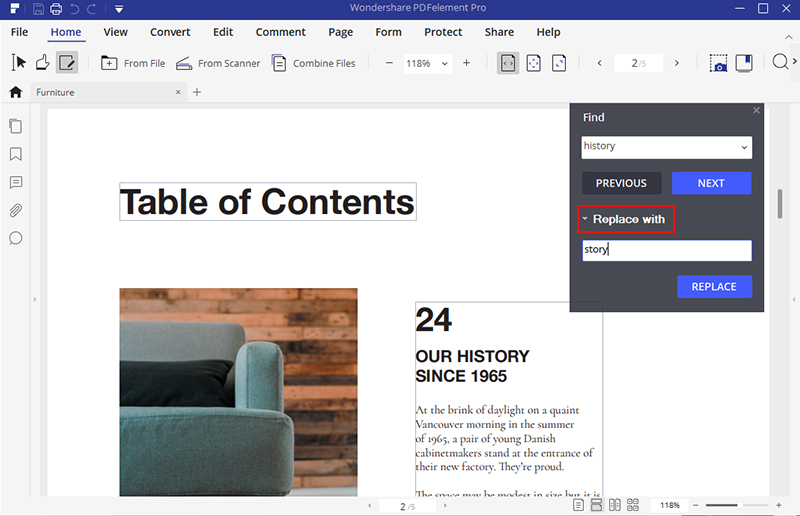The image size is (800, 516).
Task: Close the Furniture document tab
Action: (x=178, y=92)
